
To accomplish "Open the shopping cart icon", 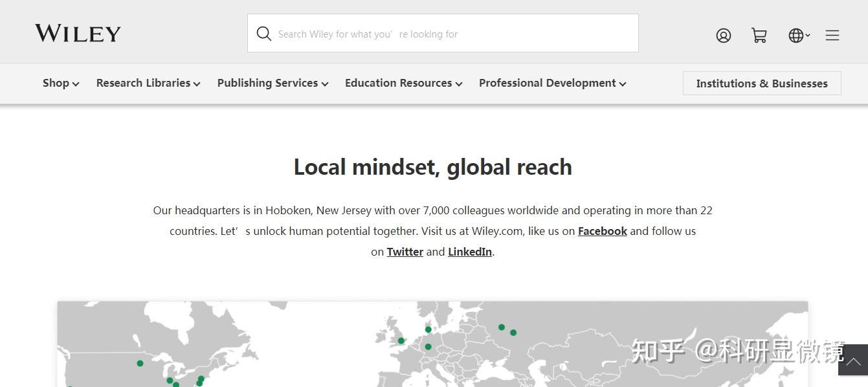I will pos(759,36).
